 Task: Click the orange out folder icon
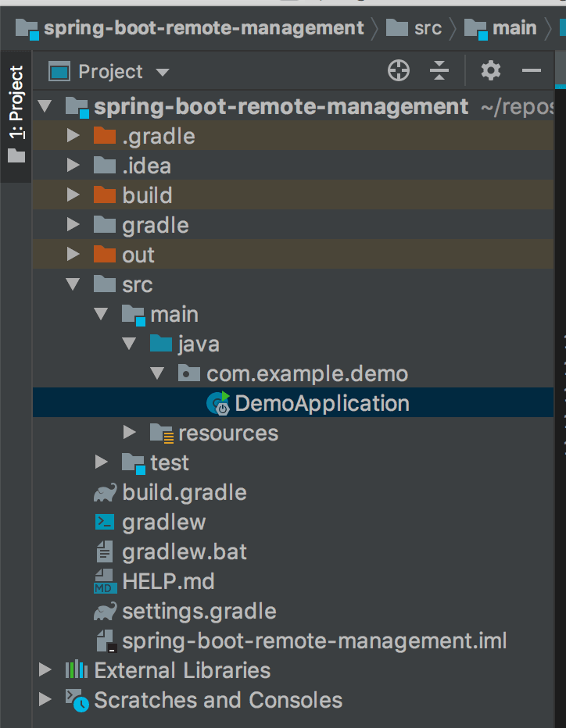coord(105,255)
